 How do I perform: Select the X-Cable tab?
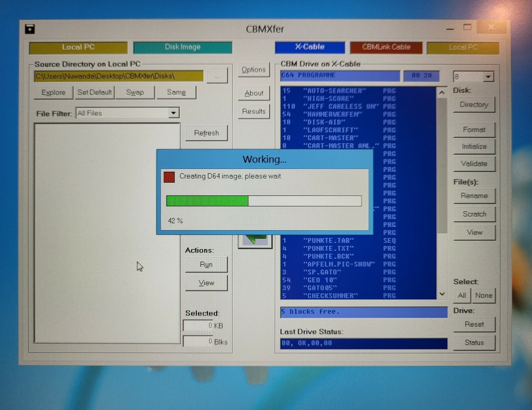tap(310, 47)
